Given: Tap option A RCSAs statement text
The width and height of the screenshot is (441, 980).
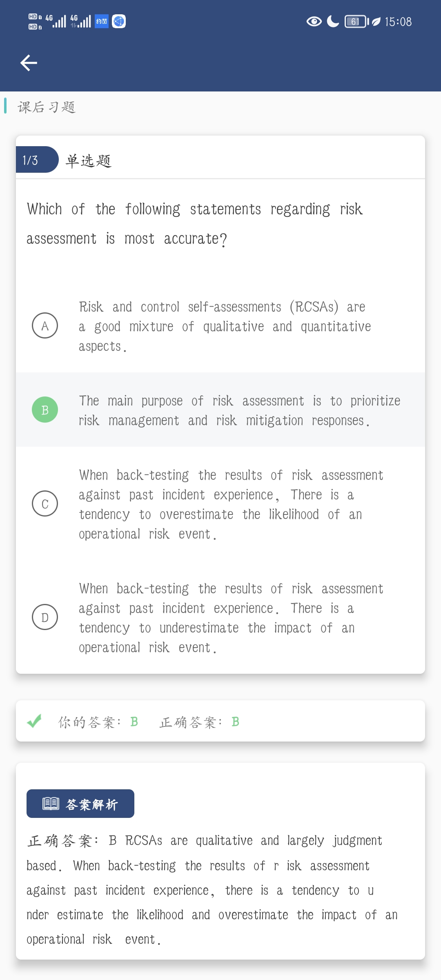Looking at the screenshot, I should pos(225,326).
